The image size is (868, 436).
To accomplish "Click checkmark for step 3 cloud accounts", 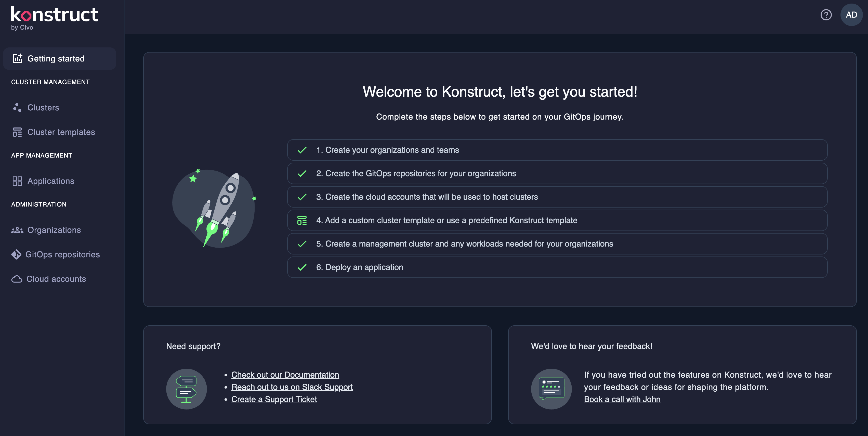I will click(x=302, y=197).
